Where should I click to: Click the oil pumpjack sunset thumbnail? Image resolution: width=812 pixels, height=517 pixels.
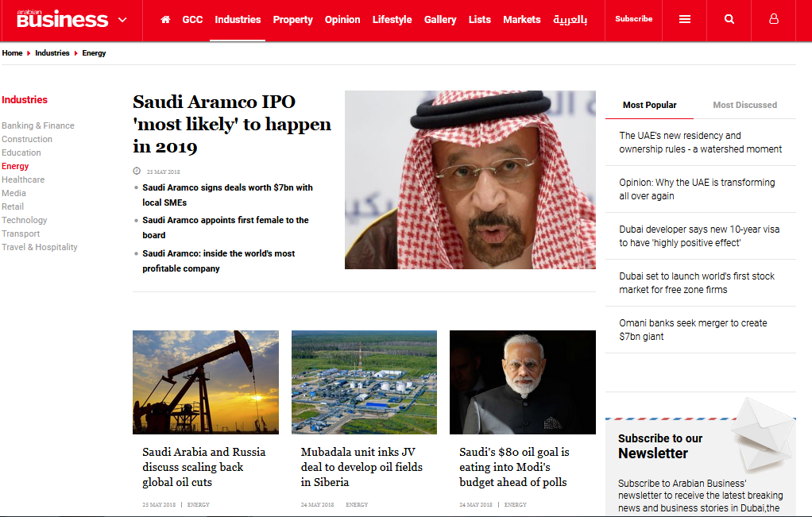(206, 383)
